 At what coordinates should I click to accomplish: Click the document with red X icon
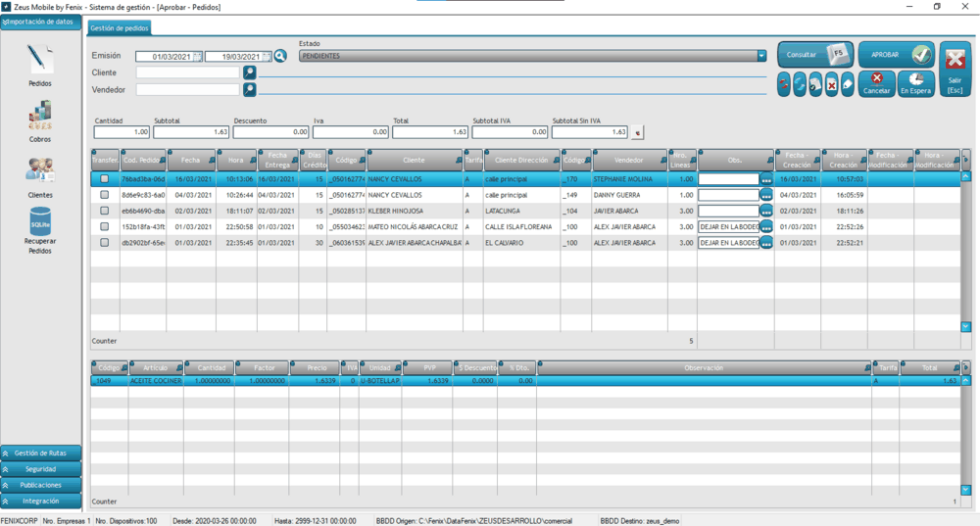click(831, 84)
